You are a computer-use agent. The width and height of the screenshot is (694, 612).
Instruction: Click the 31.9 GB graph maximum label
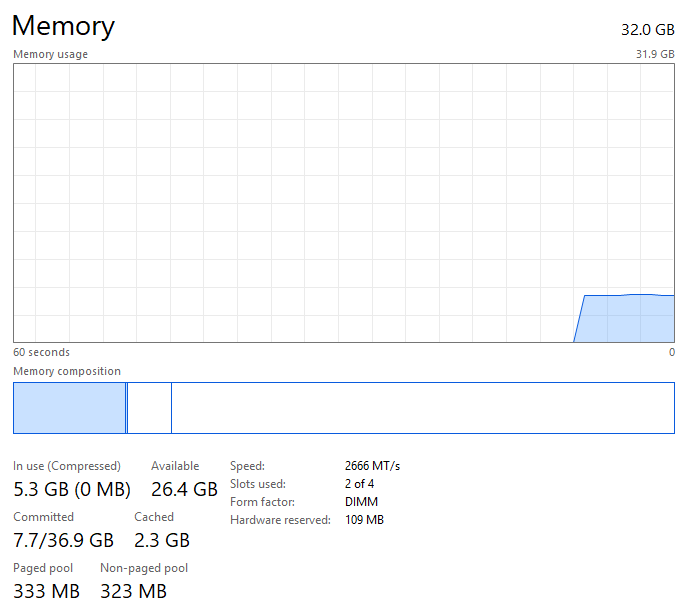pyautogui.click(x=655, y=54)
